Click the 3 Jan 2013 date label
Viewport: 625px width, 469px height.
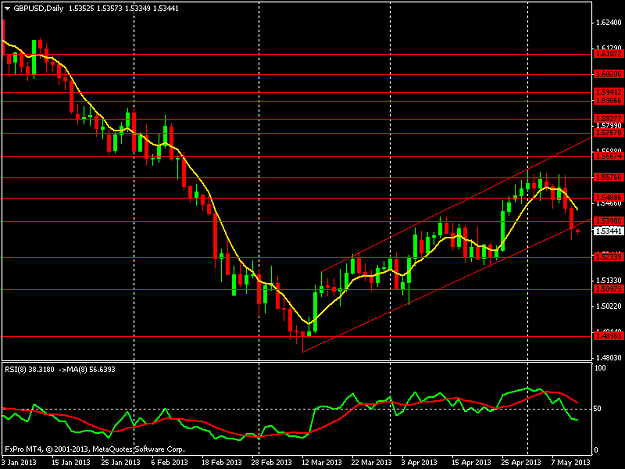click(x=18, y=462)
